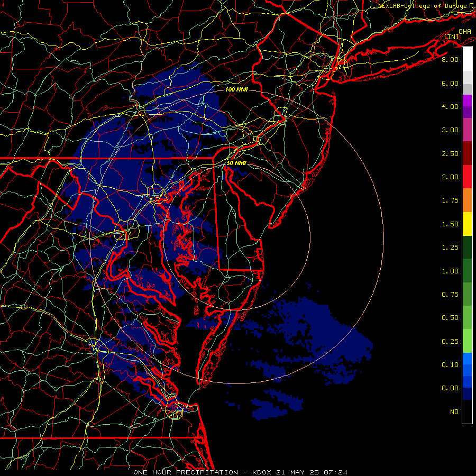Click the 50 NMI range ring label
The height and width of the screenshot is (476, 476).
[x=236, y=163]
